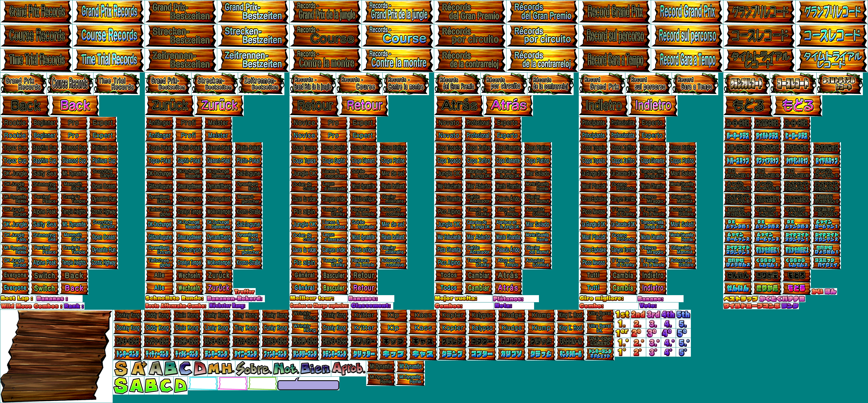Image resolution: width=868 pixels, height=403 pixels.
Task: Click the large pink Atrás sign
Action: pyautogui.click(x=508, y=105)
